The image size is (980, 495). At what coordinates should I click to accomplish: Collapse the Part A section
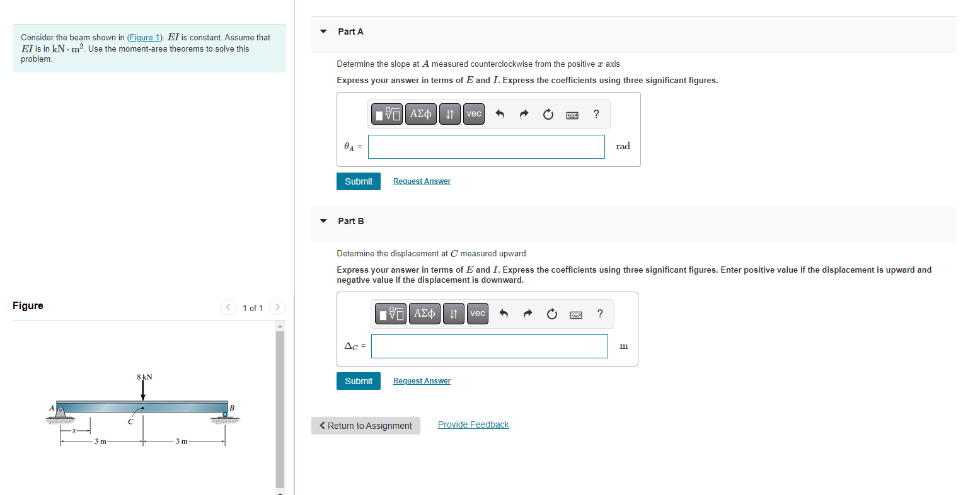click(x=323, y=31)
